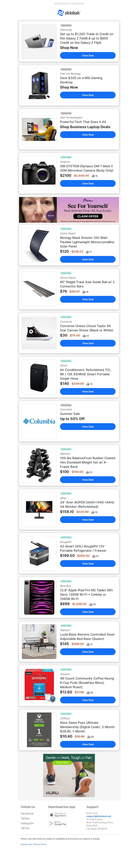Open View Deal for Columbia Summer Sale
This screenshot has height=868, width=138.
[88, 427]
